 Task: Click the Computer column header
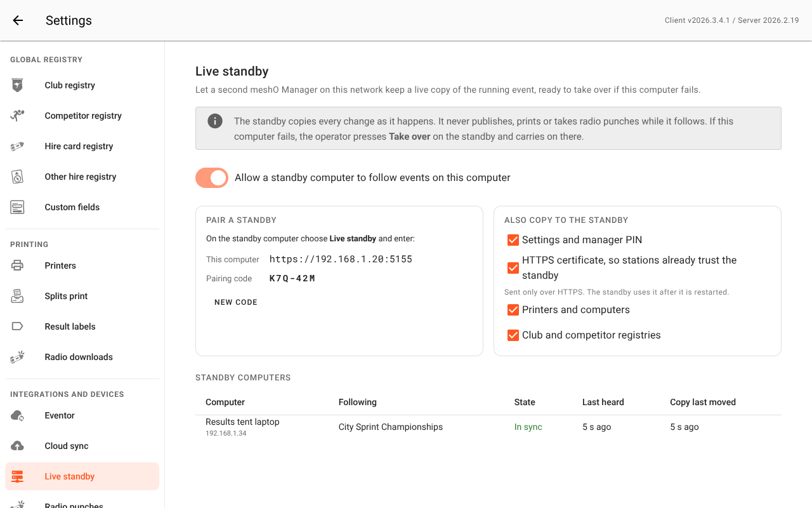click(x=225, y=402)
